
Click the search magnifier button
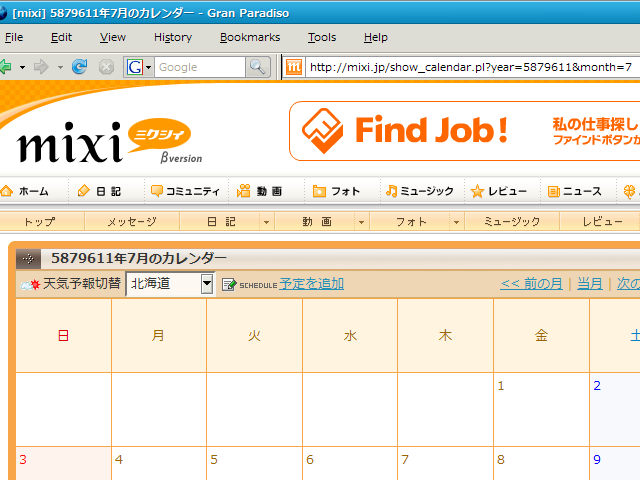point(258,67)
